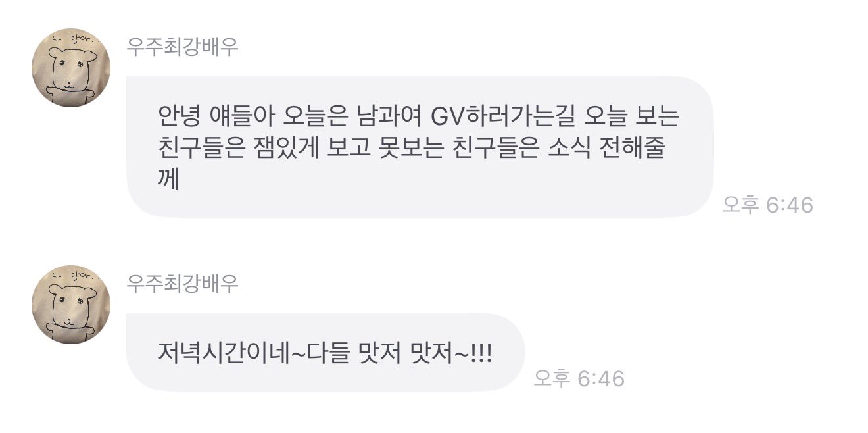Select the 저녁시간이네~다들 맛저 맛저 message bubble

(325, 352)
